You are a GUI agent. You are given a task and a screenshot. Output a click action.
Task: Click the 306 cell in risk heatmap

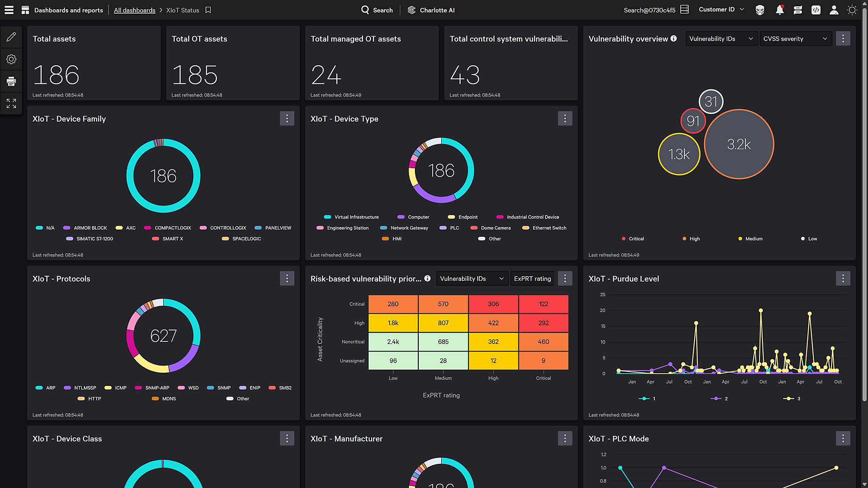coord(493,304)
